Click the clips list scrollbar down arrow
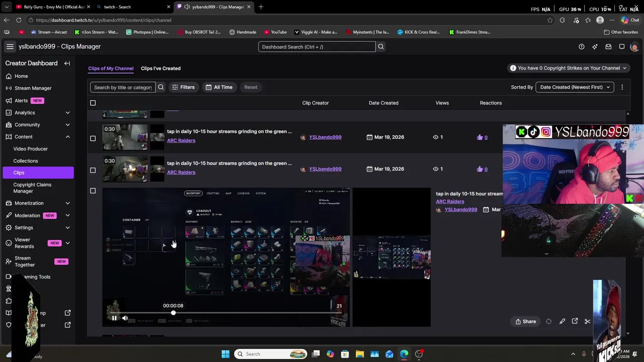The width and height of the screenshot is (644, 362). [x=627, y=333]
